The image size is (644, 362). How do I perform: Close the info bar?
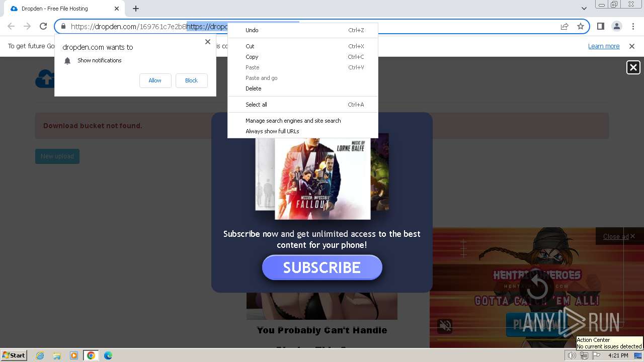(632, 46)
